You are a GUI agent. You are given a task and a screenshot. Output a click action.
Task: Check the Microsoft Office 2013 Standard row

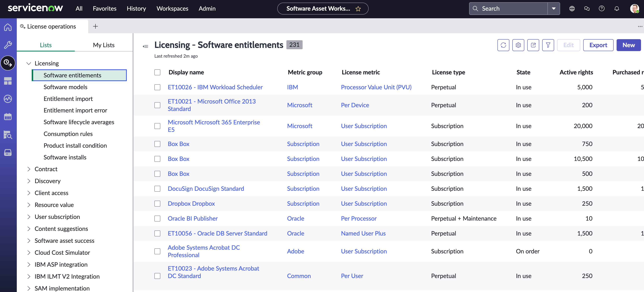pos(157,105)
